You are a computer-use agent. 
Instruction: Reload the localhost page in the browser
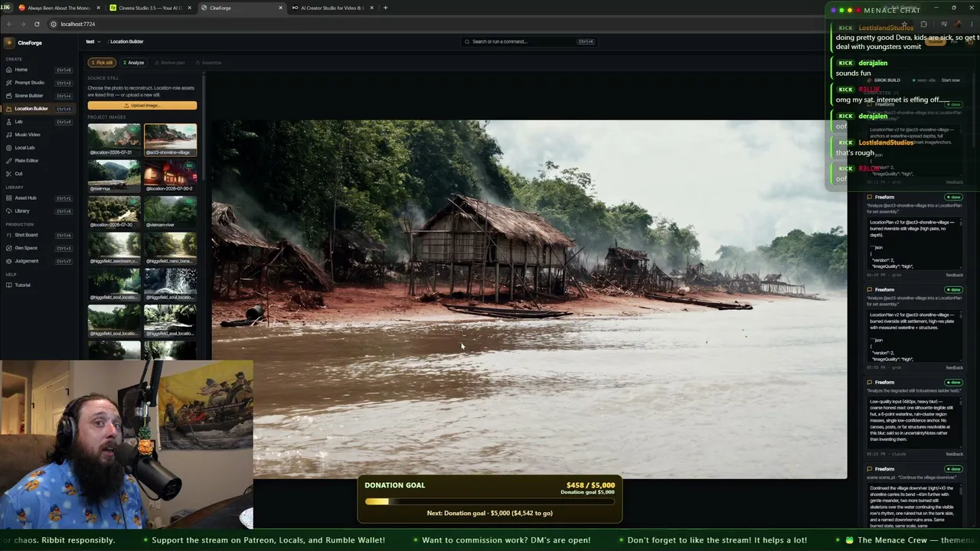(x=37, y=24)
